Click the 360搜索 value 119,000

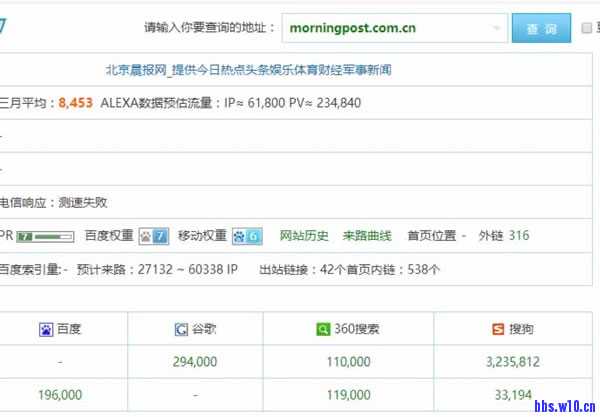[347, 394]
